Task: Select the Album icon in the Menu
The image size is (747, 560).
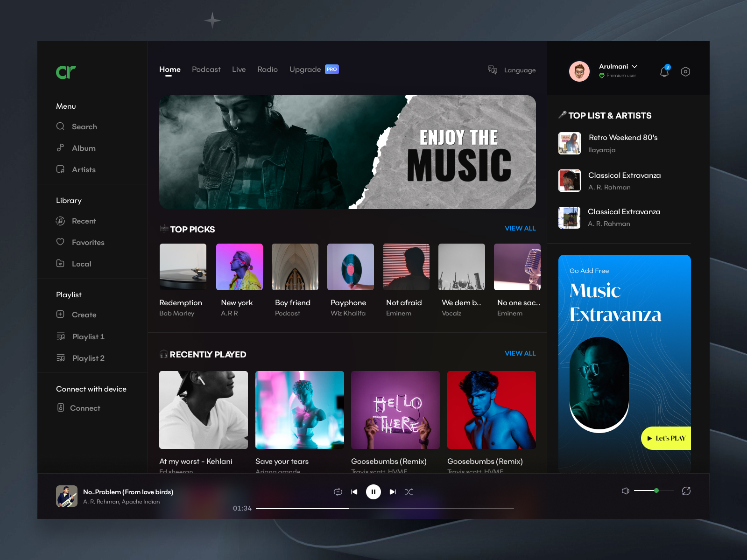Action: pos(60,148)
